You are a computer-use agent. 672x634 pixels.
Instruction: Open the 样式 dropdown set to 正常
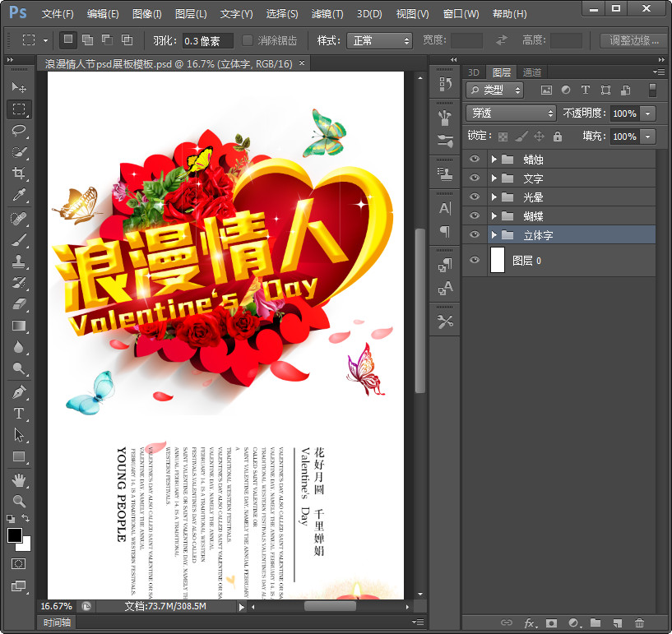pos(378,40)
